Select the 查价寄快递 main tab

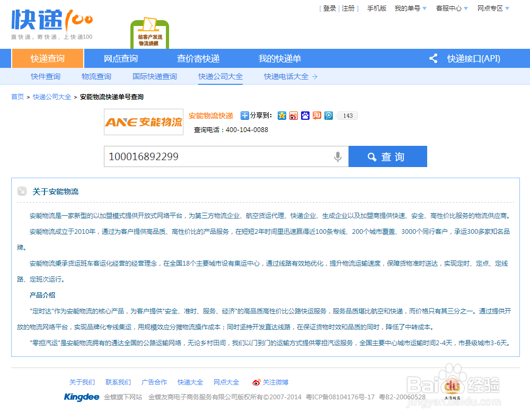tap(198, 58)
